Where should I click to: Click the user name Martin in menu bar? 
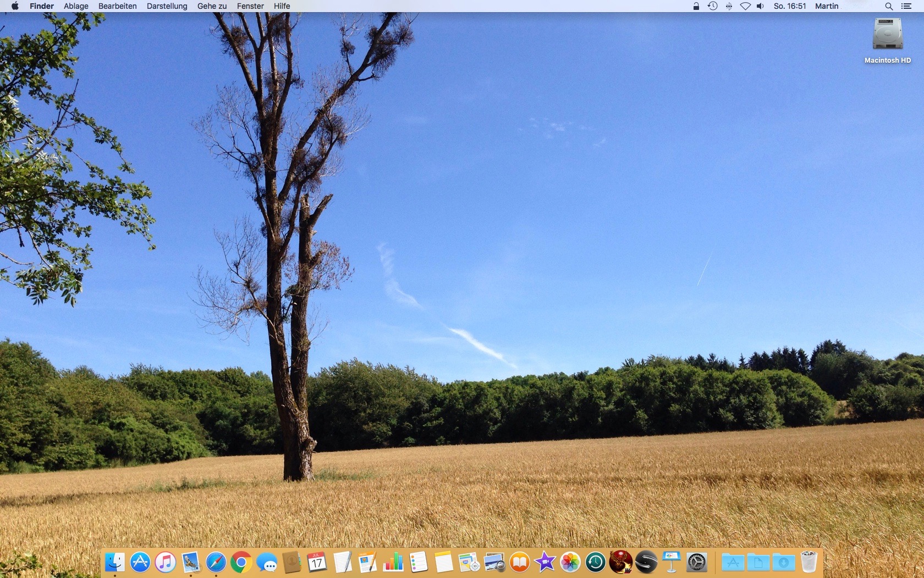point(826,6)
